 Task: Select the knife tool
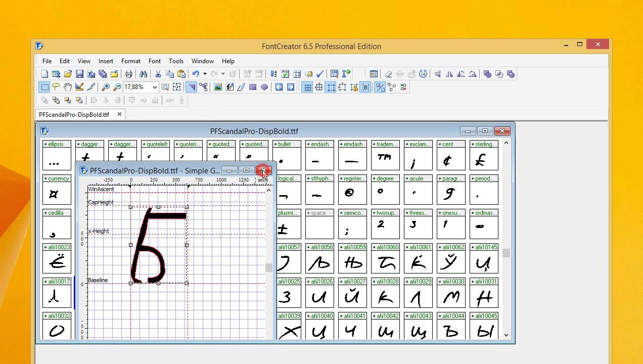coord(90,87)
